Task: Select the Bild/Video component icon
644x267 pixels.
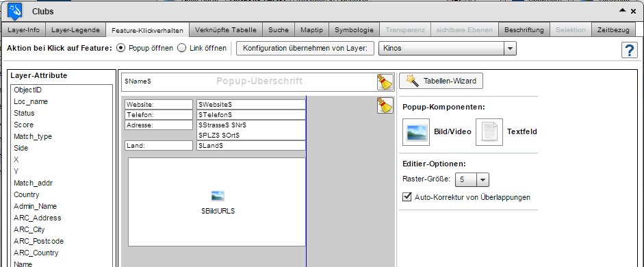Action: 416,132
